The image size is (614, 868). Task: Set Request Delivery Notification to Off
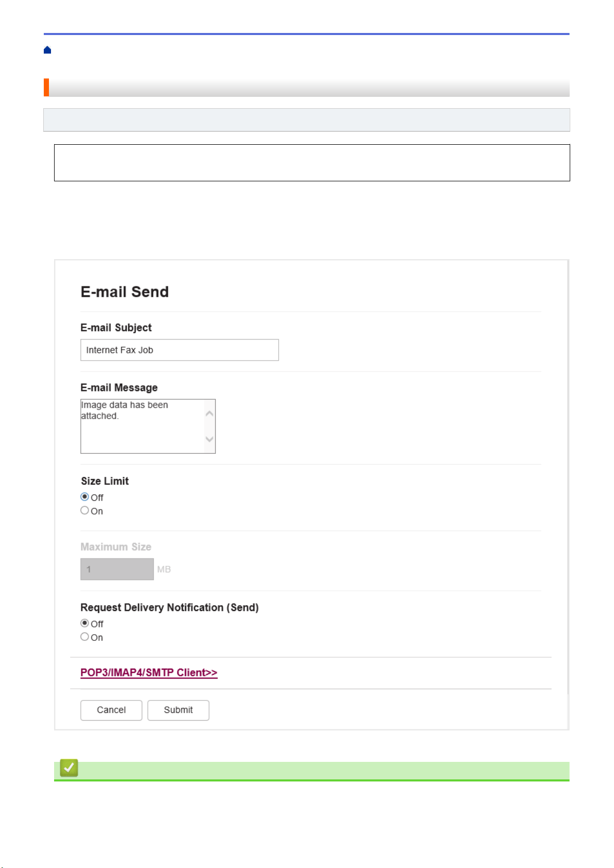[84, 623]
